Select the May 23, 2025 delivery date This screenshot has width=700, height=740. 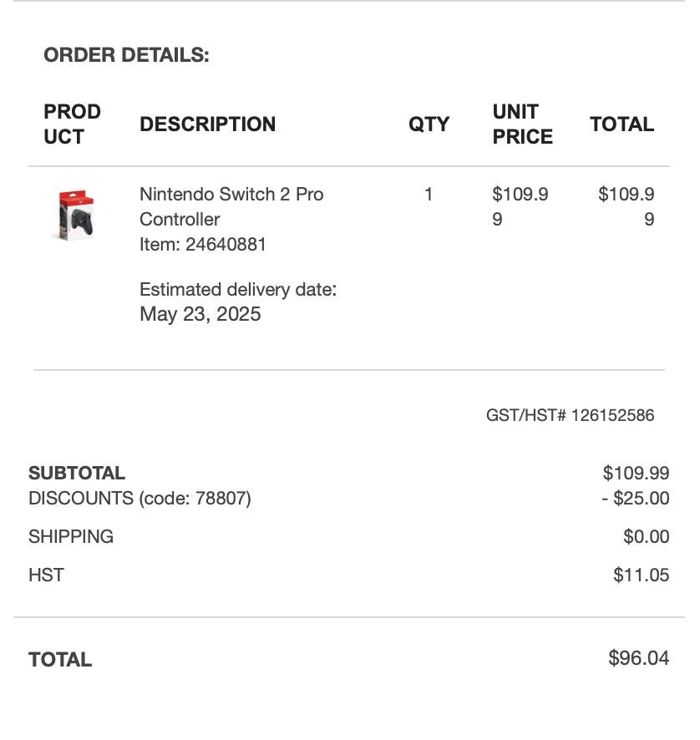coord(200,314)
